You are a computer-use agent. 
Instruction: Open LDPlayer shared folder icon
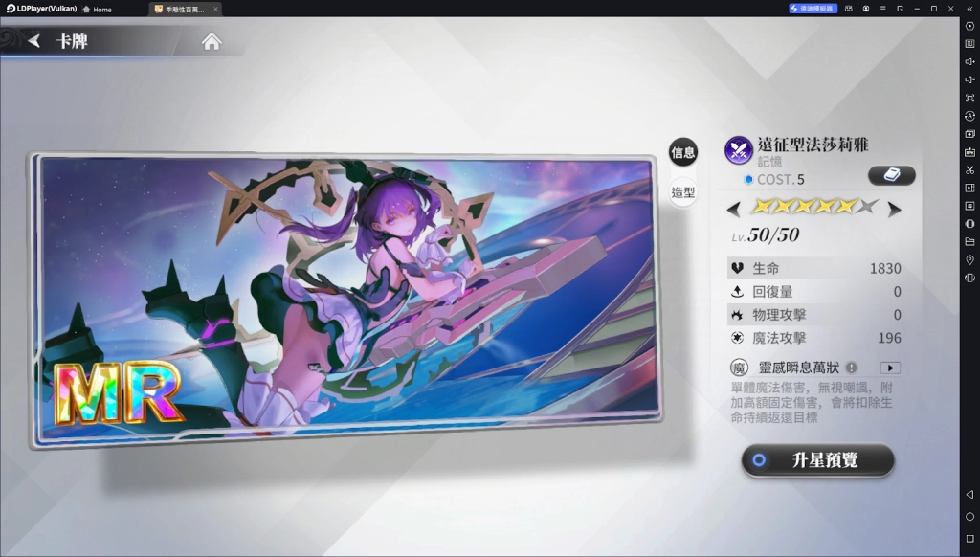[969, 241]
